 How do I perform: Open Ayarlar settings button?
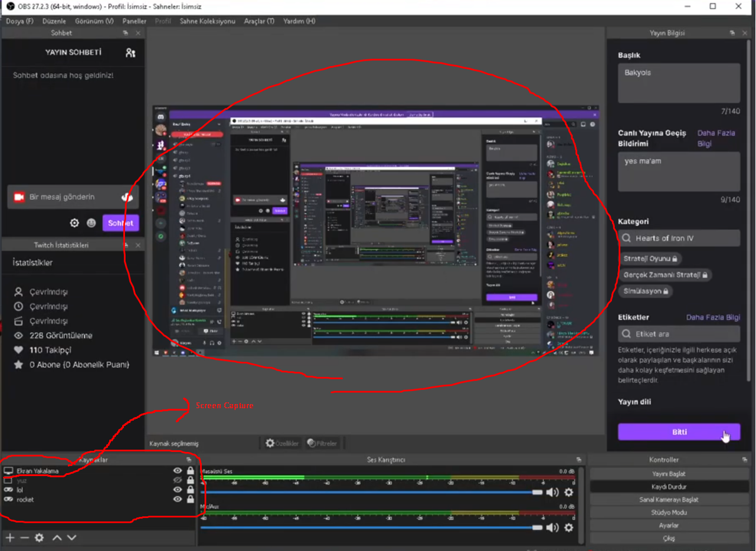pos(669,525)
